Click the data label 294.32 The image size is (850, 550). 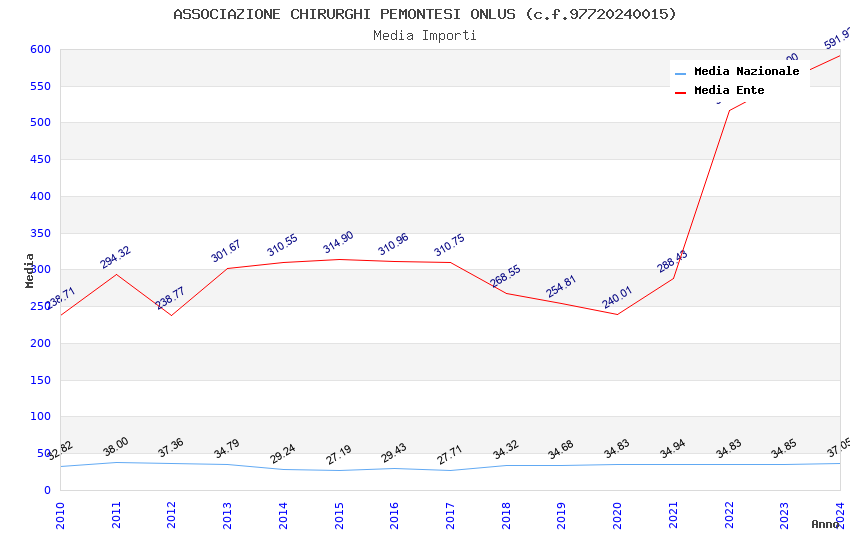coord(115,257)
